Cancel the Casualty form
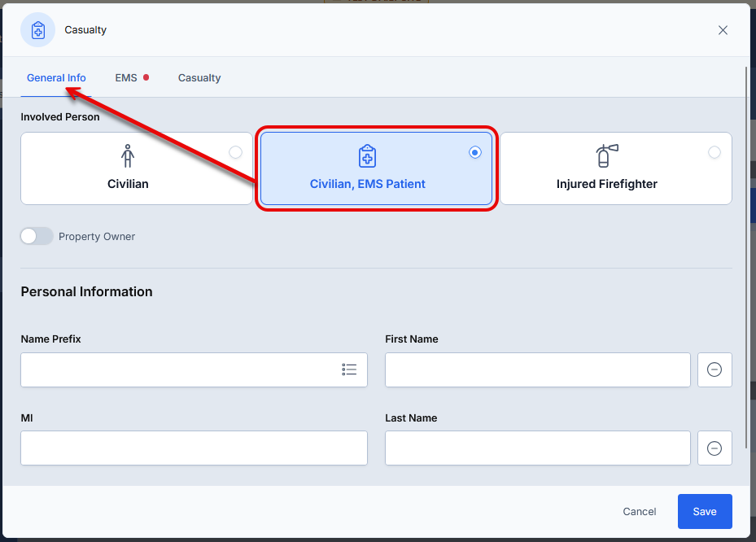This screenshot has width=756, height=542. pos(640,512)
